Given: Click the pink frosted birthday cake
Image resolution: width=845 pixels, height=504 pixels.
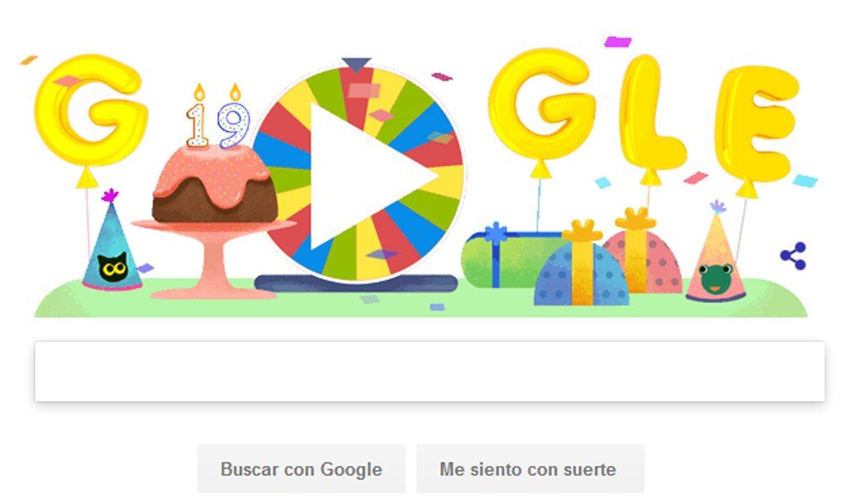Looking at the screenshot, I should tap(215, 184).
